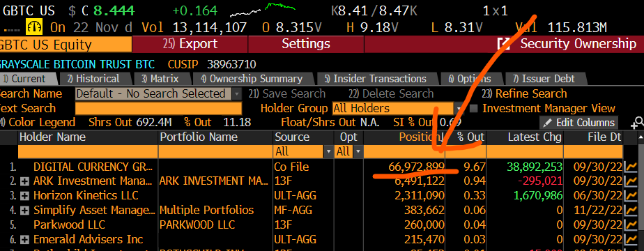
Task: Click latest change value 38,892,253
Action: pyautogui.click(x=535, y=167)
